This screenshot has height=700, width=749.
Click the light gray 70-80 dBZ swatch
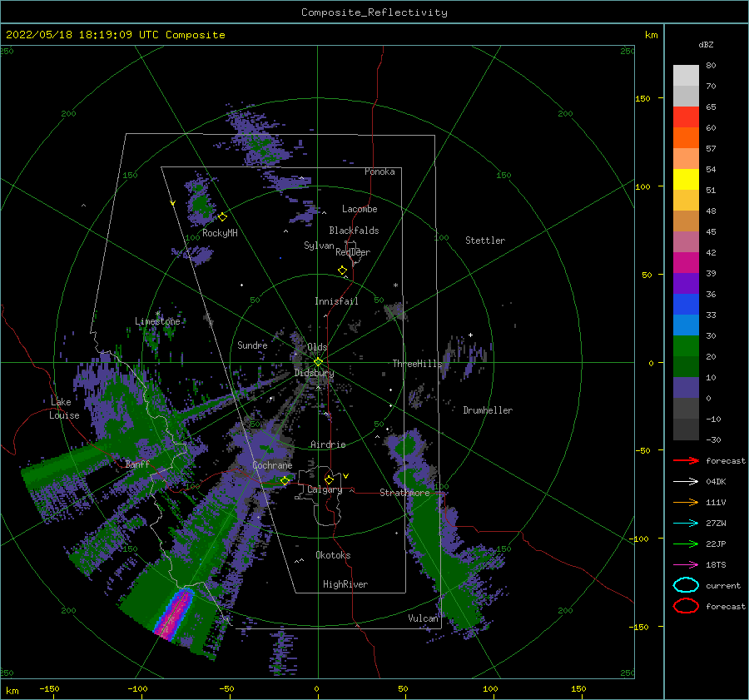pyautogui.click(x=686, y=75)
